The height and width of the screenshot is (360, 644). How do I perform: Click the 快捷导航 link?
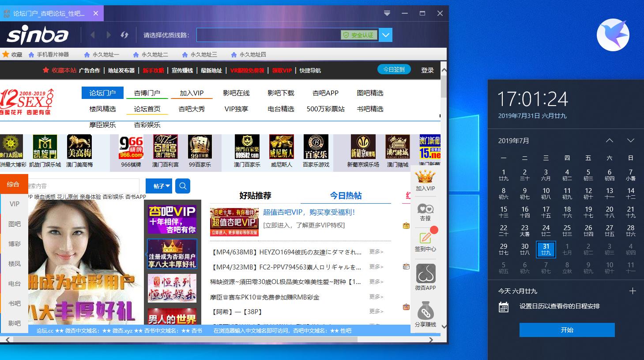(310, 70)
